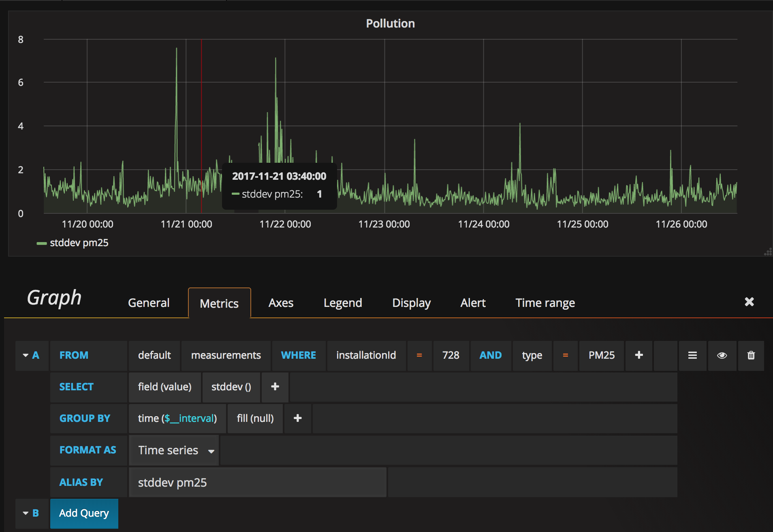Select the measurements segment in FROM row
The image size is (773, 532).
226,355
